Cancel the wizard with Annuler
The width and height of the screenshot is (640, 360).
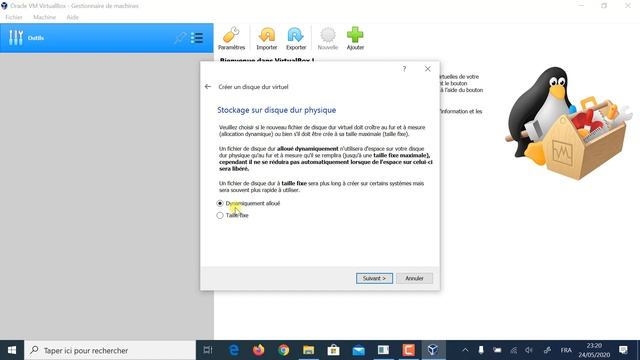point(414,278)
